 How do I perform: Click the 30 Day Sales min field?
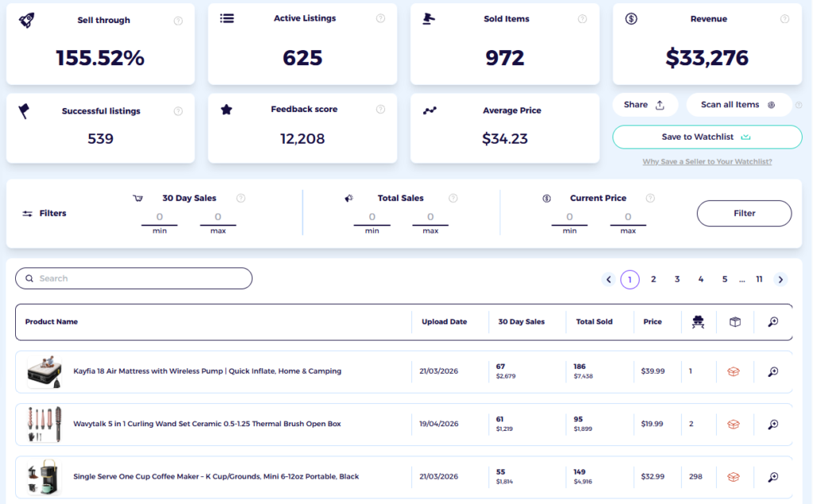(159, 217)
